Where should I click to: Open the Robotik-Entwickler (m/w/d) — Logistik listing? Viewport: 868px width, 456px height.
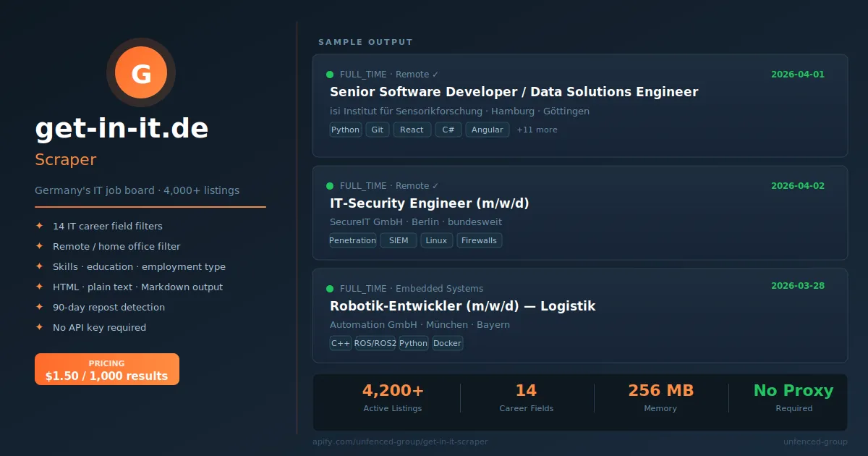click(x=463, y=306)
